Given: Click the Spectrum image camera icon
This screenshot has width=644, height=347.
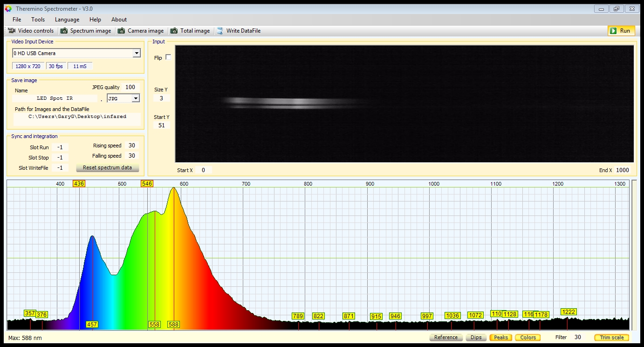Looking at the screenshot, I should (x=64, y=31).
